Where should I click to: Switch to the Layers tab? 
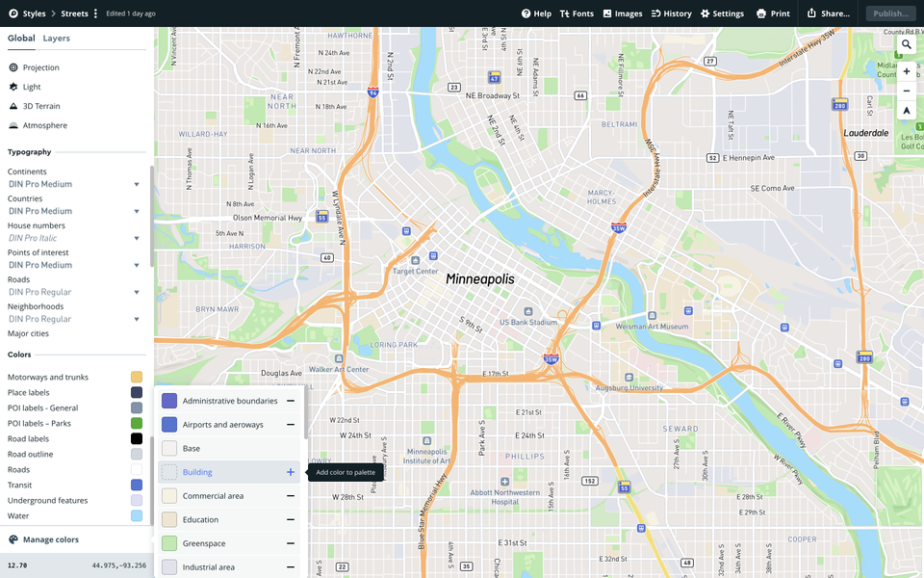56,39
